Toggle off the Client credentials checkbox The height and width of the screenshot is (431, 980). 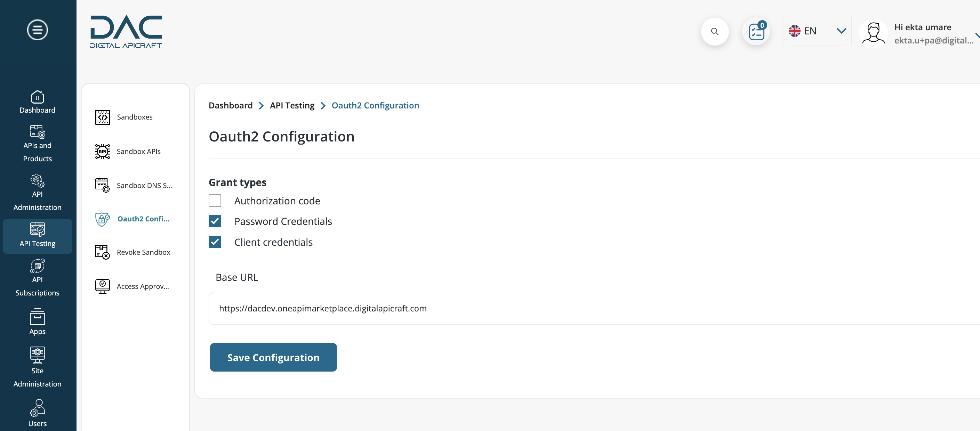[x=215, y=242]
